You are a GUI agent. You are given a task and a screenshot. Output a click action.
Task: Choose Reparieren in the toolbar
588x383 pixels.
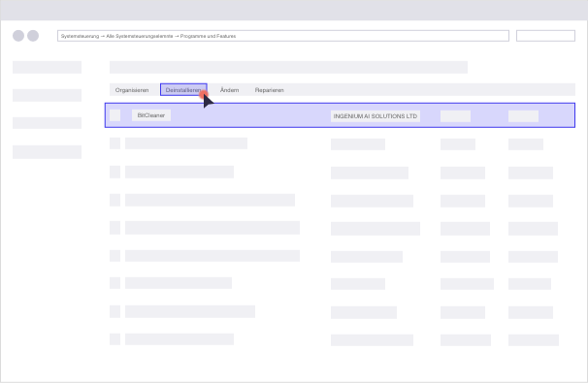[269, 90]
